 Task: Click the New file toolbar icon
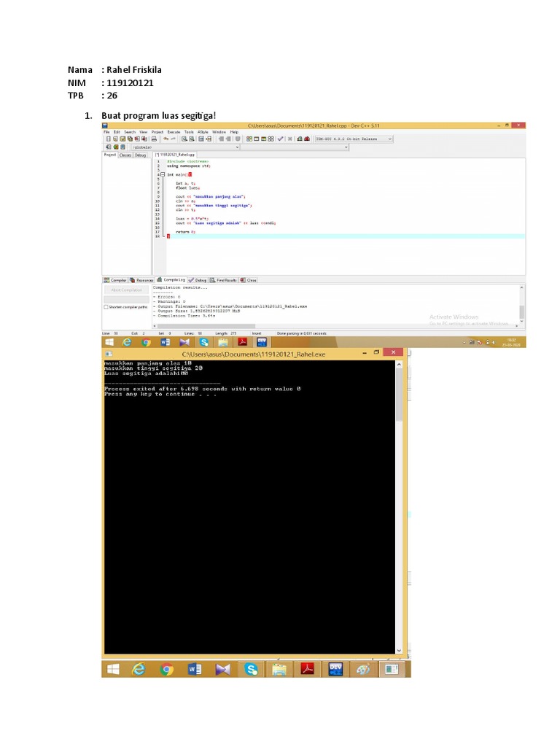[x=109, y=139]
